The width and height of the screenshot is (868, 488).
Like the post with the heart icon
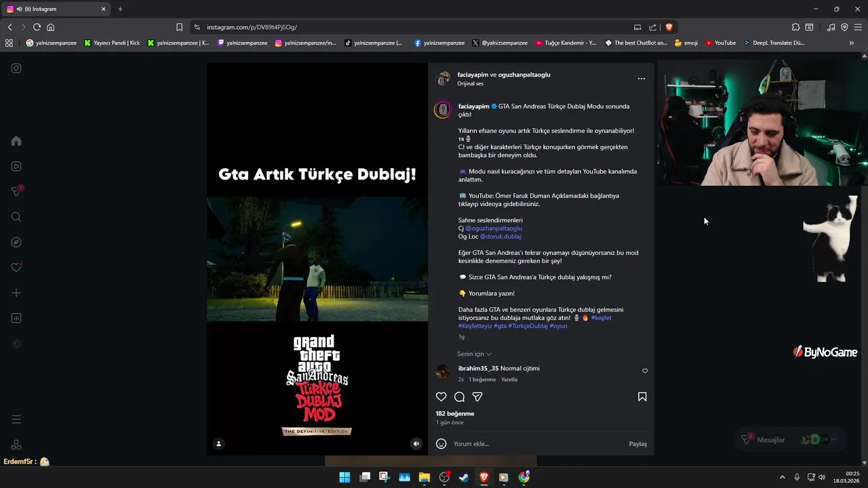[x=441, y=396]
